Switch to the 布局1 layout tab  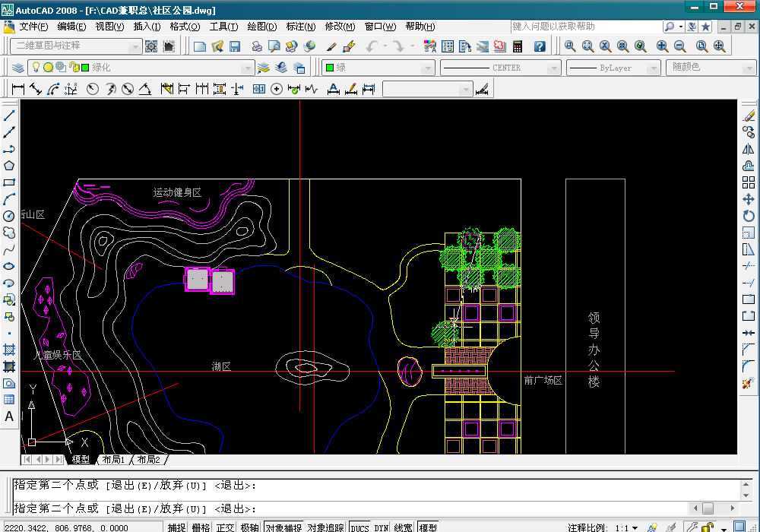click(113, 459)
